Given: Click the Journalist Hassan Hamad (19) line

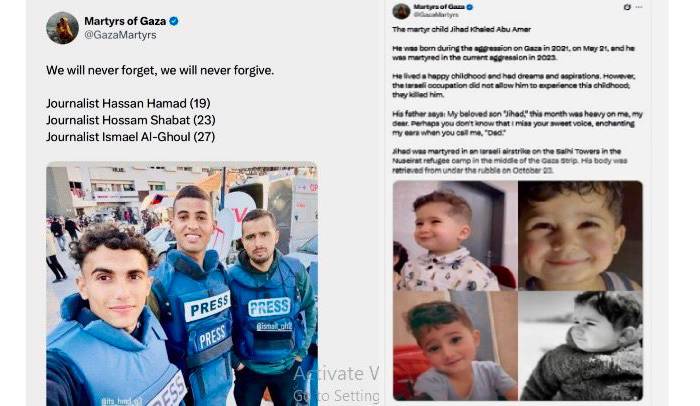Looking at the screenshot, I should (x=128, y=103).
